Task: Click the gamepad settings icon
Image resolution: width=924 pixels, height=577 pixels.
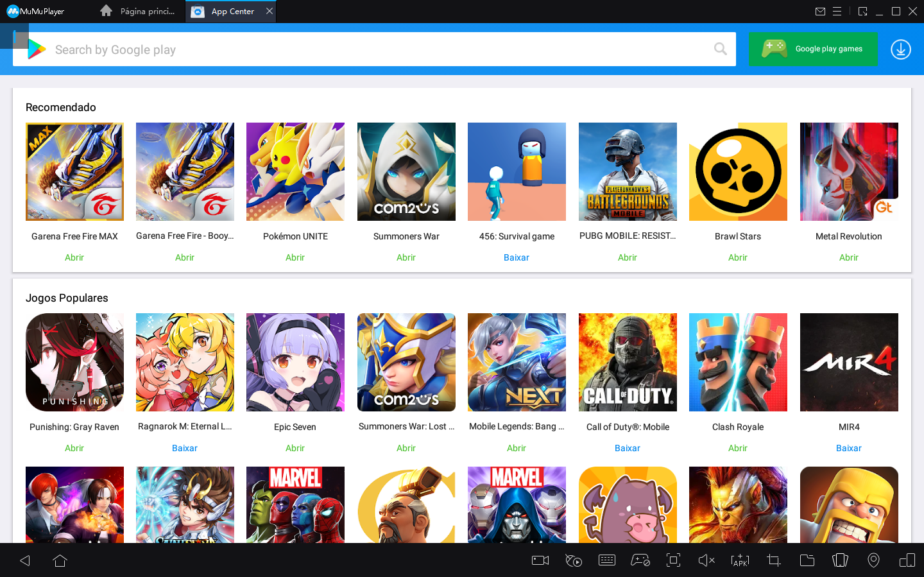Action: [640, 560]
